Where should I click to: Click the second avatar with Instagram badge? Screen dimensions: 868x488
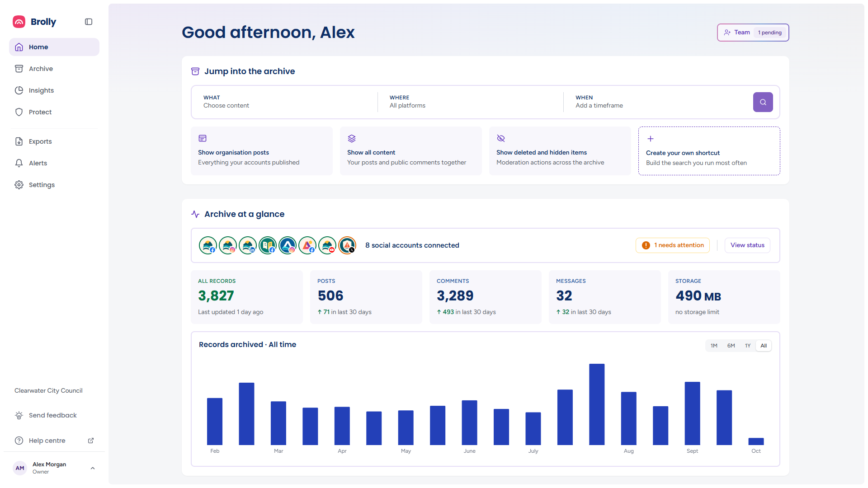tap(228, 245)
